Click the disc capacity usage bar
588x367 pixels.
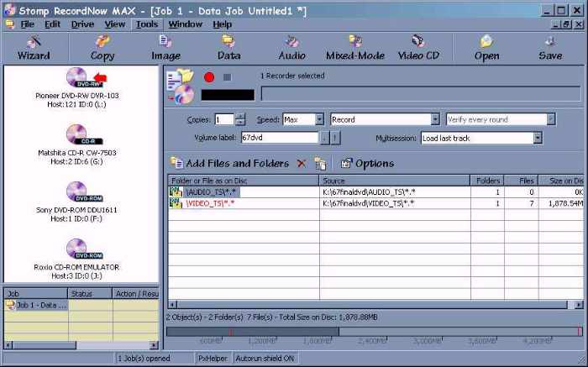pos(375,332)
